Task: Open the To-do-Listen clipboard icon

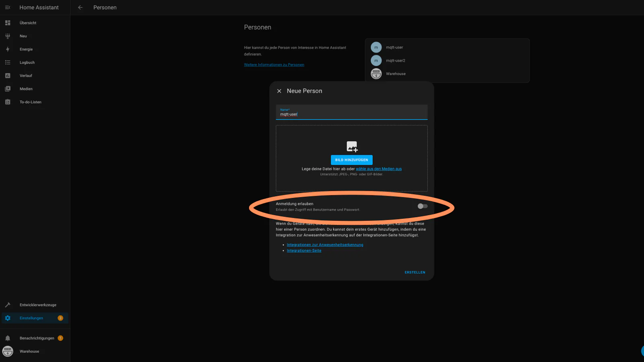Action: [8, 102]
